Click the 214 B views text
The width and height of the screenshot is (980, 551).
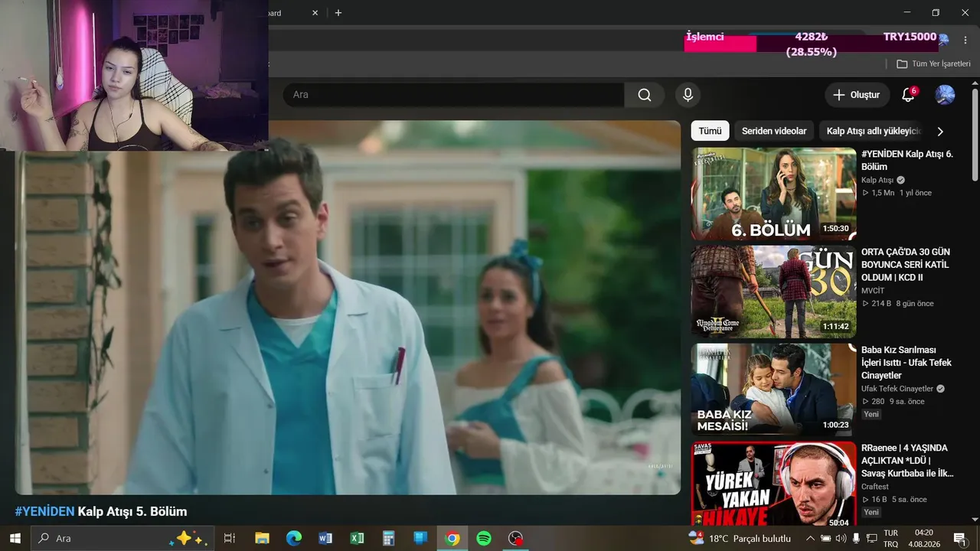[881, 304]
